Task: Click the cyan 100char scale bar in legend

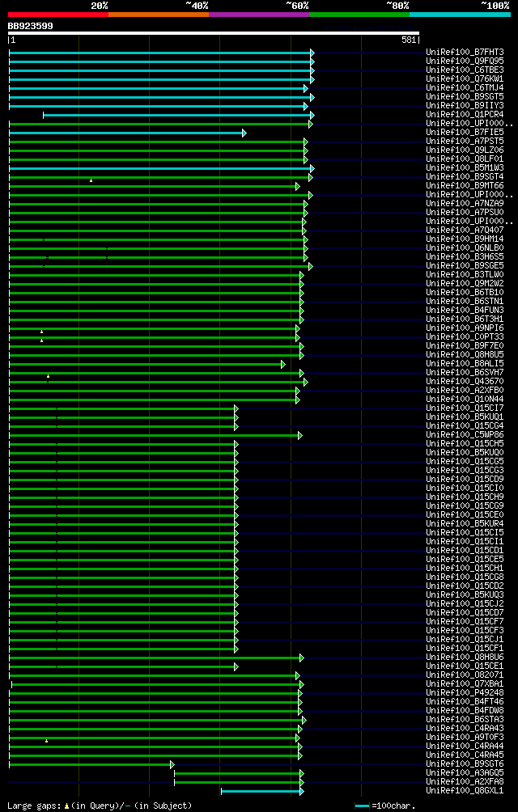Action: [362, 806]
